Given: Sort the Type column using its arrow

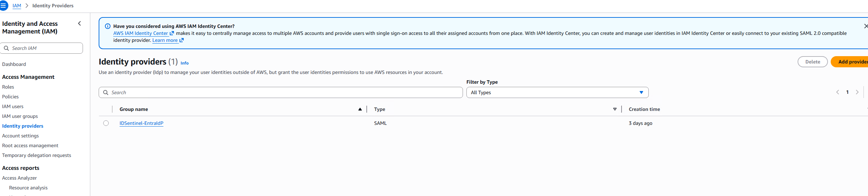Looking at the screenshot, I should pyautogui.click(x=615, y=109).
